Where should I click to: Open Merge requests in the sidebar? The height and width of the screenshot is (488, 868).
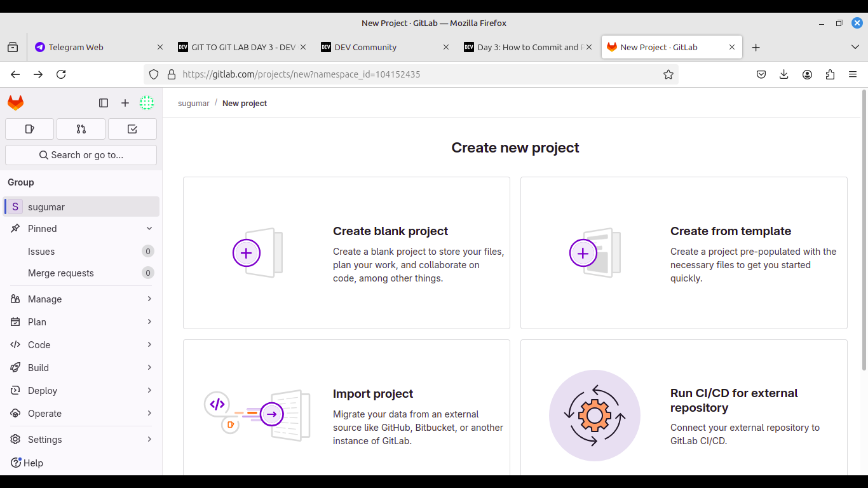click(x=81, y=273)
